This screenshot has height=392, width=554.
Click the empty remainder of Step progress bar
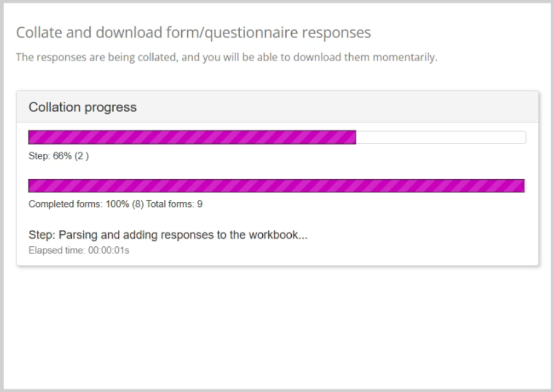click(x=440, y=137)
